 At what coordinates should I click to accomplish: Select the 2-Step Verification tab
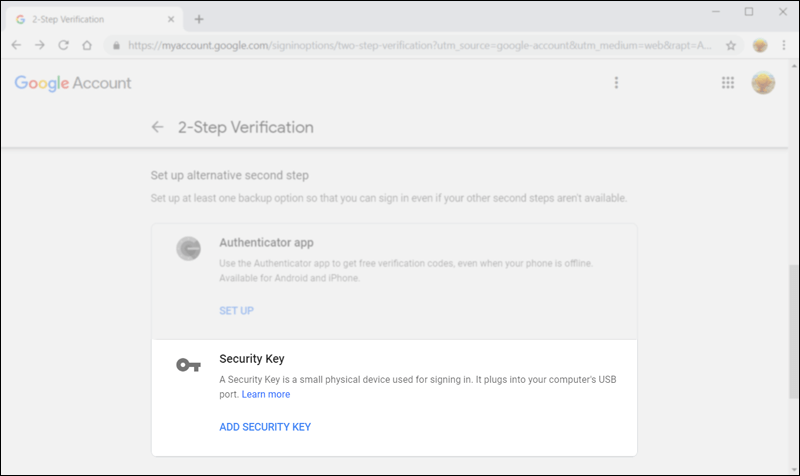(90, 19)
